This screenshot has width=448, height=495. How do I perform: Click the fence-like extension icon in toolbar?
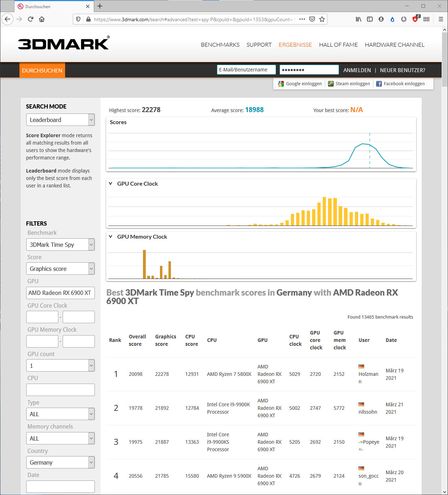pos(426,19)
